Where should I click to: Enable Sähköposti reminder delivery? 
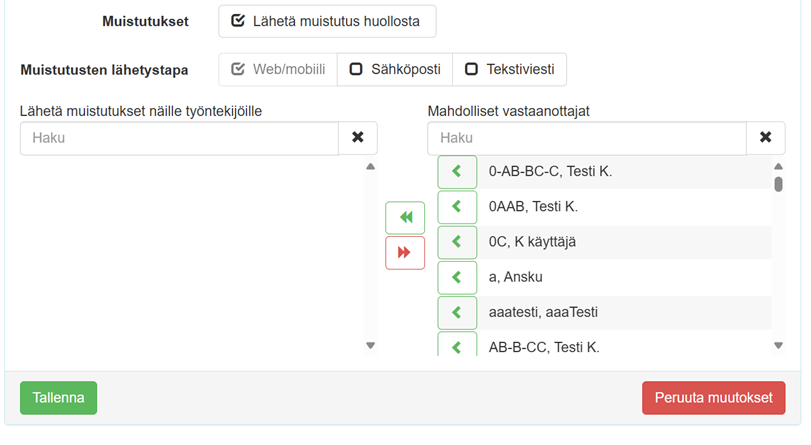coord(395,70)
